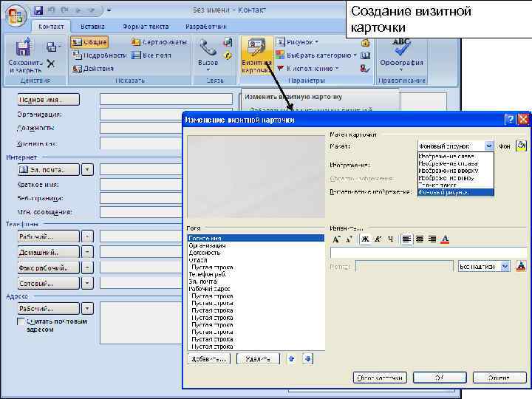This screenshot has width=532, height=399.
Task: Toggle bold Ж formatting
Action: click(366, 239)
